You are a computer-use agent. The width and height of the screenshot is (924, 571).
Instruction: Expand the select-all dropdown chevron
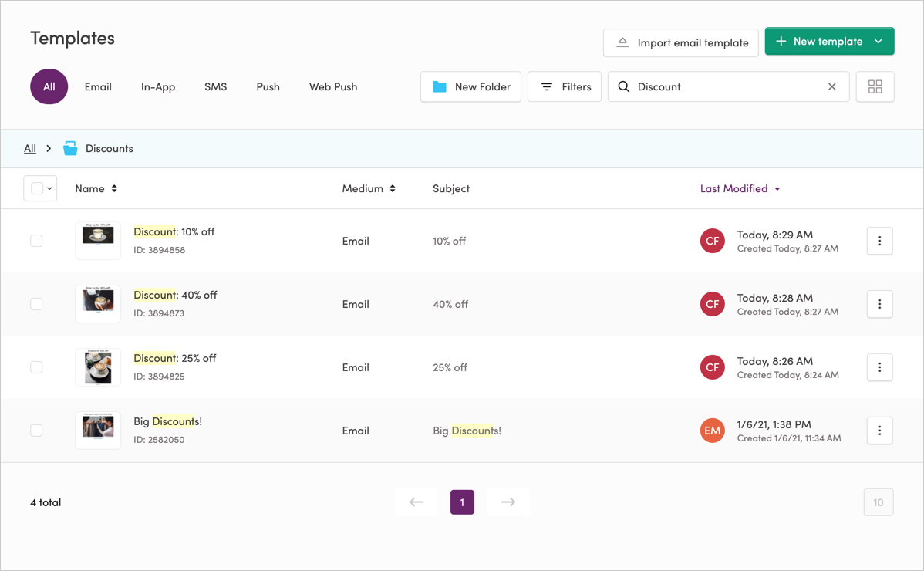[x=49, y=188]
